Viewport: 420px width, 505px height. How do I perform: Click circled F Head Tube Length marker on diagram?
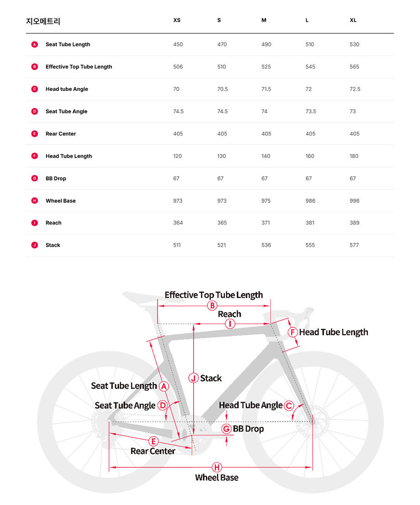[293, 332]
